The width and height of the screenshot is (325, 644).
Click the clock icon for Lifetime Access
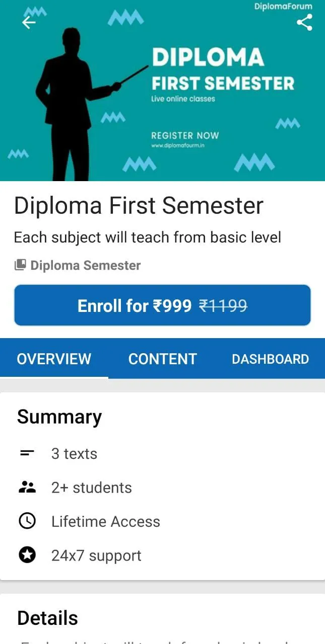tap(27, 521)
